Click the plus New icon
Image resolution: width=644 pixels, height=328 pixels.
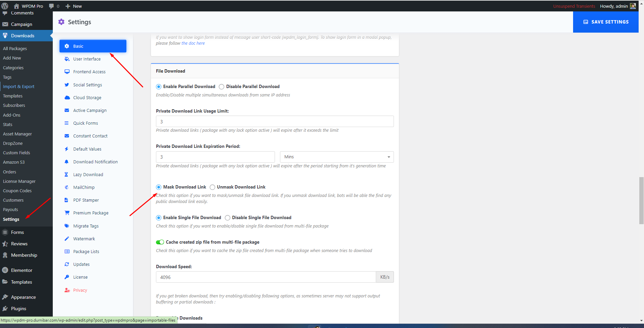coord(68,6)
